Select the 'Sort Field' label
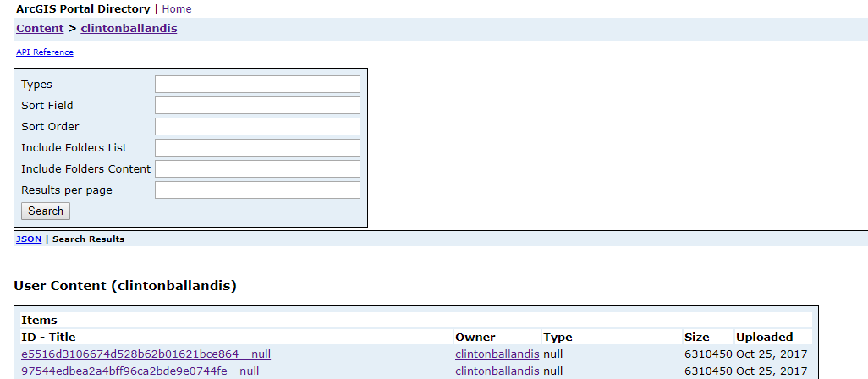 pyautogui.click(x=47, y=105)
